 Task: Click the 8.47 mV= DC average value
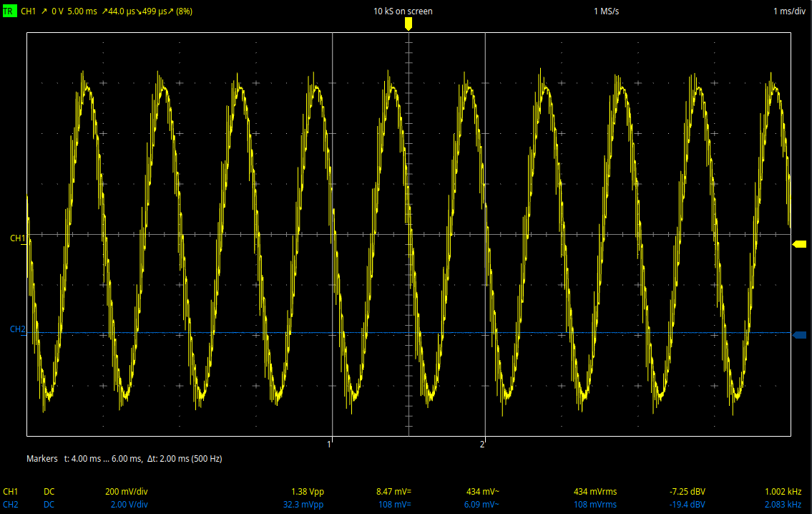pos(393,492)
